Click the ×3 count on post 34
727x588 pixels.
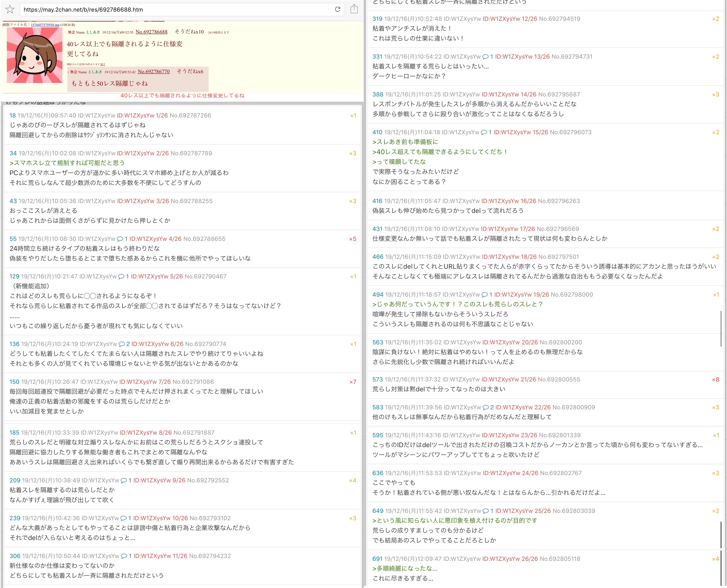[353, 153]
